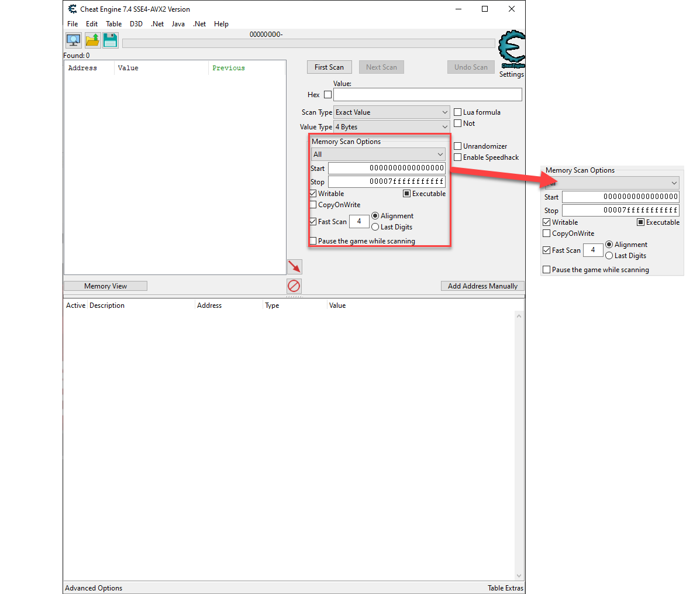The image size is (700, 594).
Task: Open Settings via the Cheat Engine logo
Action: [x=512, y=50]
